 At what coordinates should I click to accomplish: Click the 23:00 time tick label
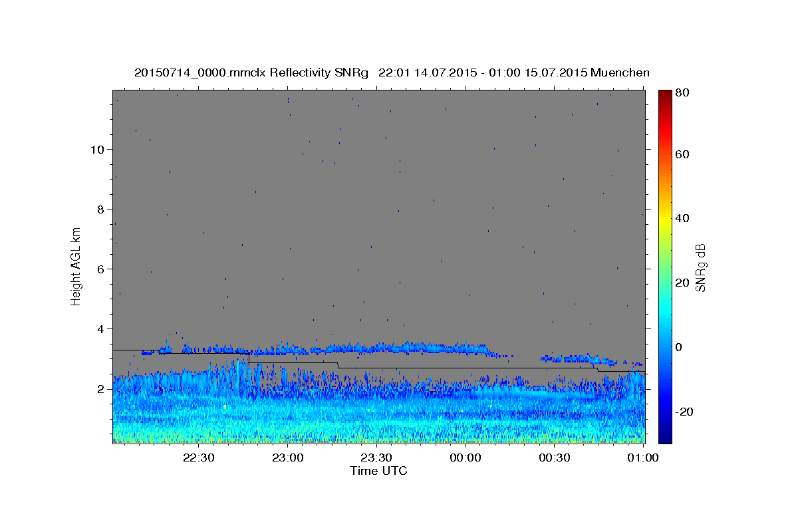[288, 458]
